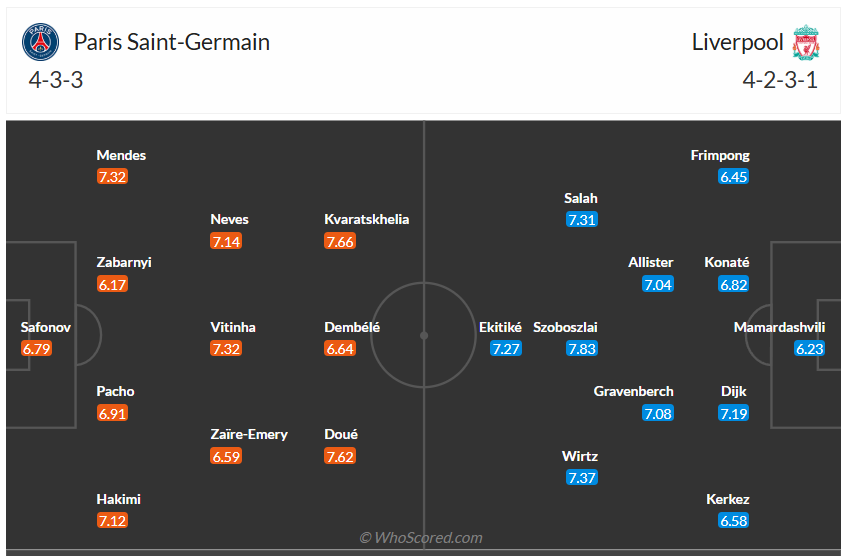Select Doué's 7.62 rating badge
This screenshot has width=847, height=556.
(x=340, y=457)
